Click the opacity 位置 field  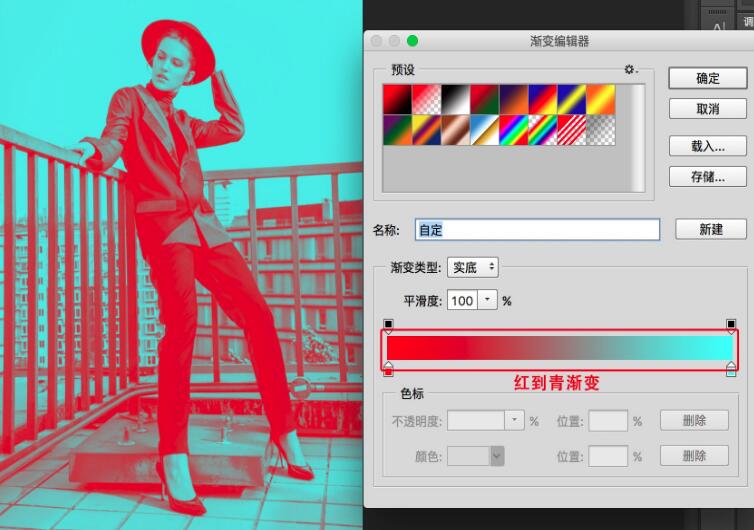[608, 421]
